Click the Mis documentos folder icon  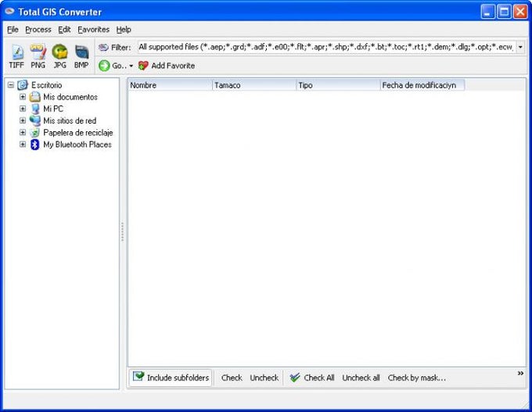click(34, 97)
